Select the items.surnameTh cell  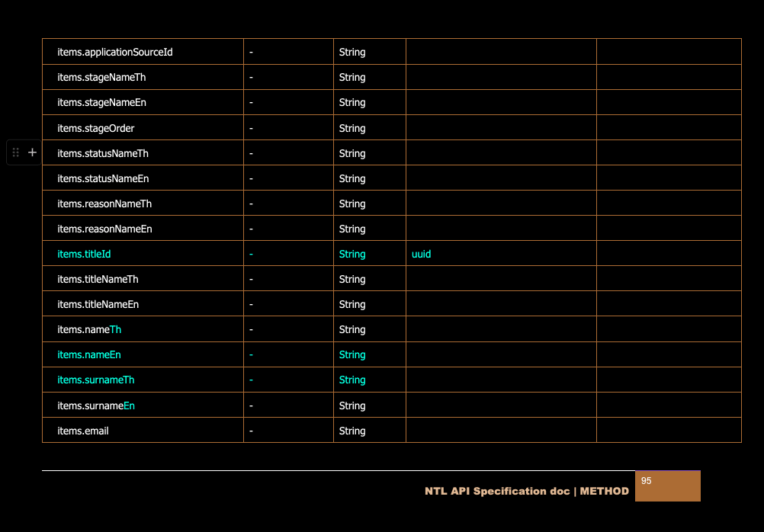pos(95,380)
